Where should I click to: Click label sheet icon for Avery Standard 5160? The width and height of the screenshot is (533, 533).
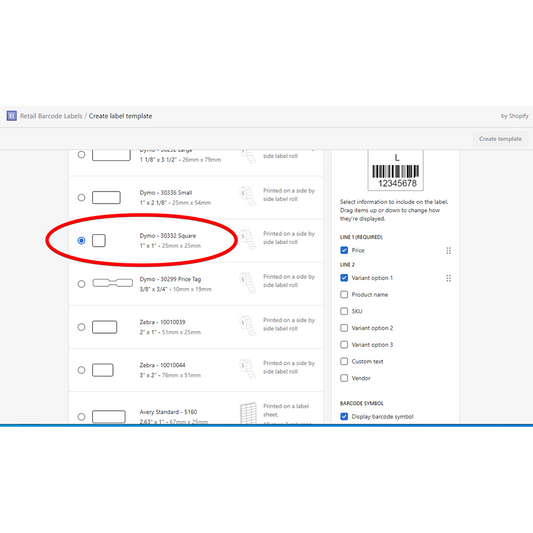click(248, 413)
